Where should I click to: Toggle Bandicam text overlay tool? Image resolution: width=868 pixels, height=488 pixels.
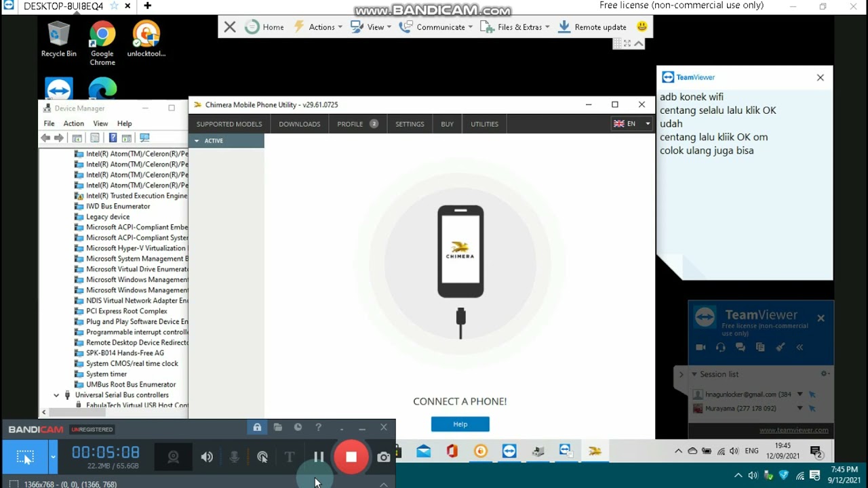pos(290,457)
